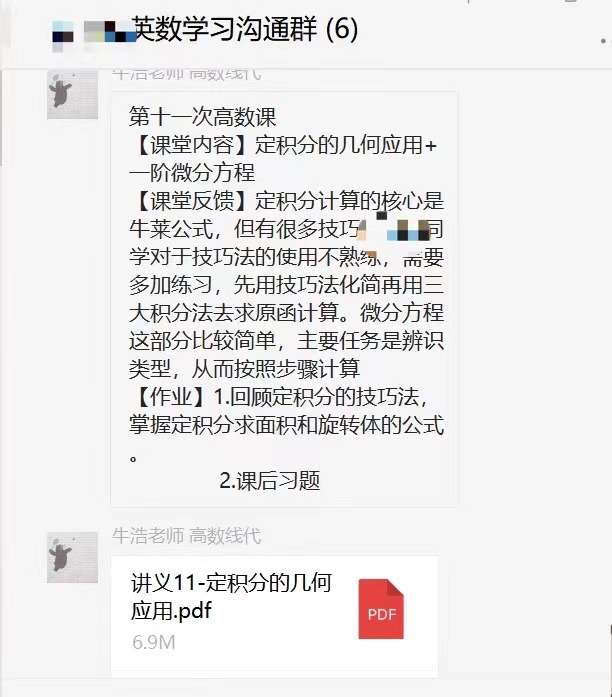Open file 讲义11-定积分的几何应用.pdf

[x=231, y=596]
